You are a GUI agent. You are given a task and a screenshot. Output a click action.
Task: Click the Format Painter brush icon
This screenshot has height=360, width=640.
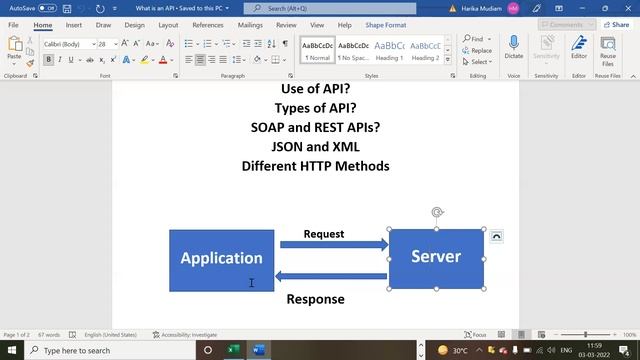(x=30, y=63)
